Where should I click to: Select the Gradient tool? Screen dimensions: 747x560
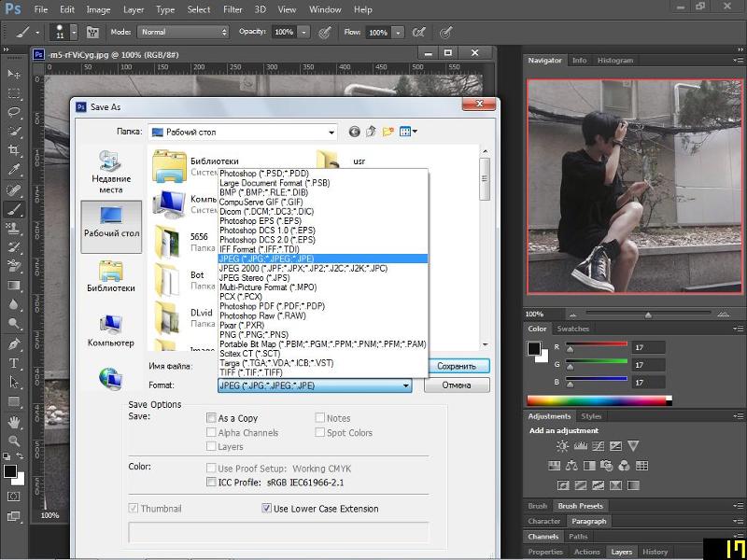click(14, 286)
